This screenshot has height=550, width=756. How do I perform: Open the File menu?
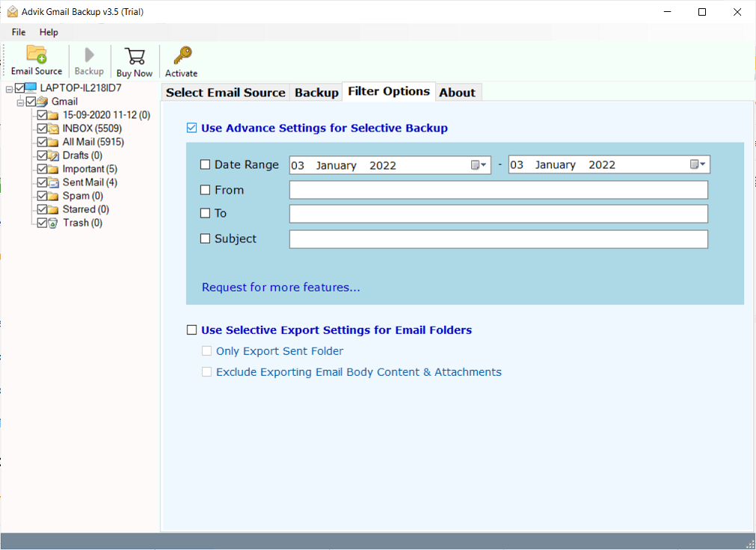19,32
